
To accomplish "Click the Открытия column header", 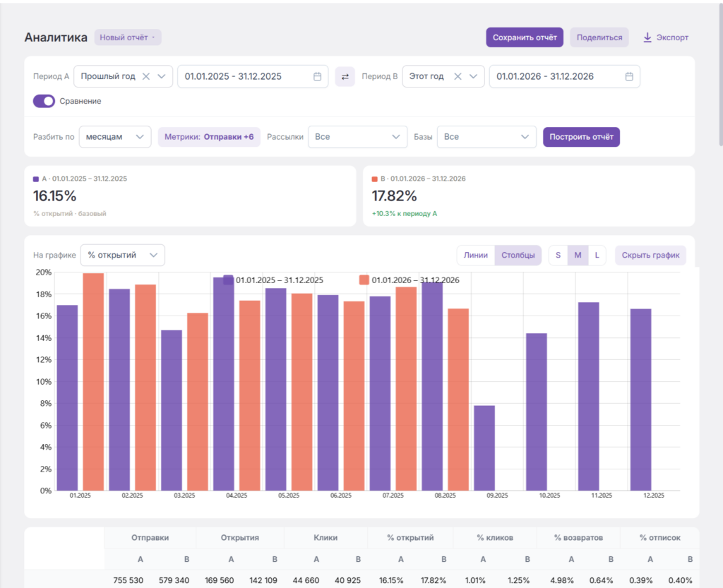I will click(240, 538).
